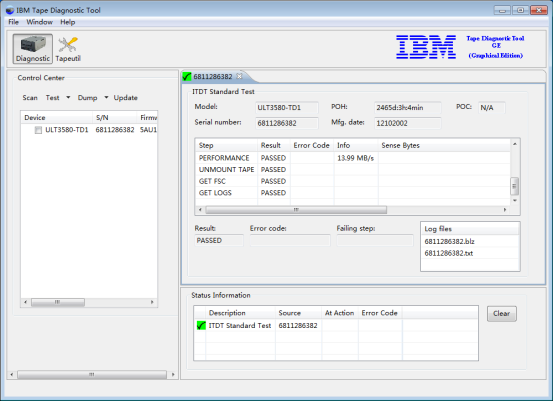Open the Help menu
This screenshot has height=401, width=554.
[67, 22]
